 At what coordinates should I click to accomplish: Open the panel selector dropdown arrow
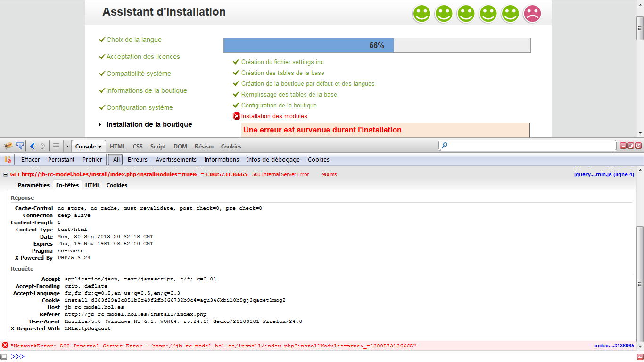[x=67, y=147]
